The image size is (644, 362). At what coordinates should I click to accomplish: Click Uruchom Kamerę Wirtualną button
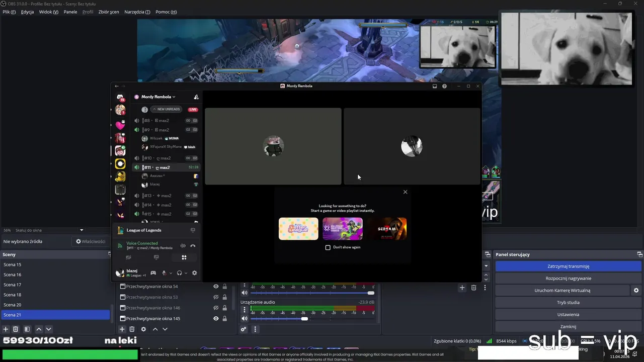[562, 291]
